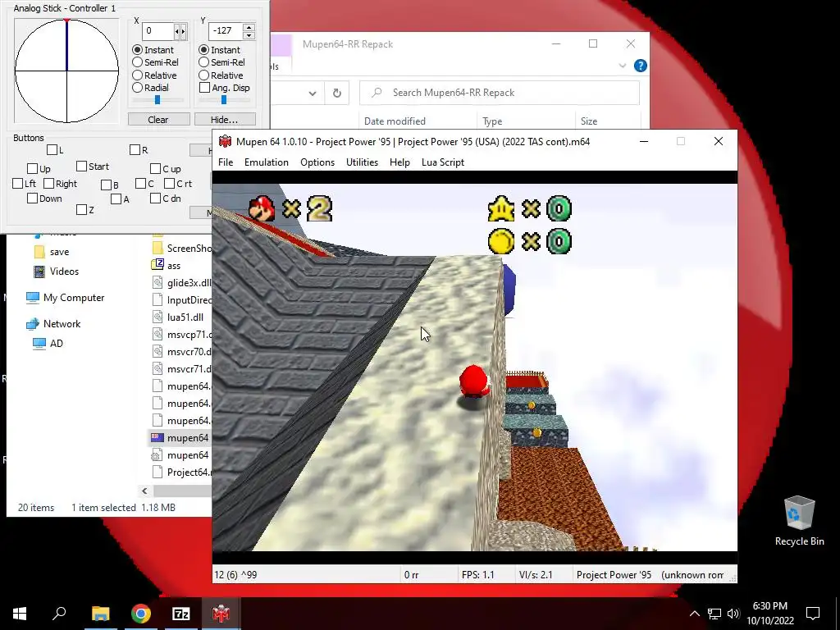Viewport: 840px width, 630px height.
Task: Select Radial radio option
Action: (x=138, y=87)
